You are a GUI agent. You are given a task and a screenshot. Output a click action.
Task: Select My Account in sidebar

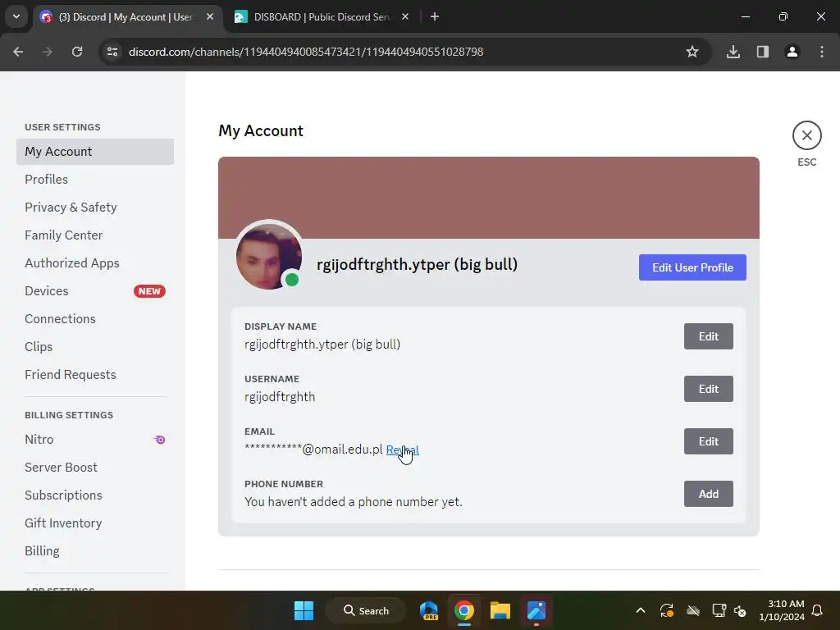click(95, 152)
